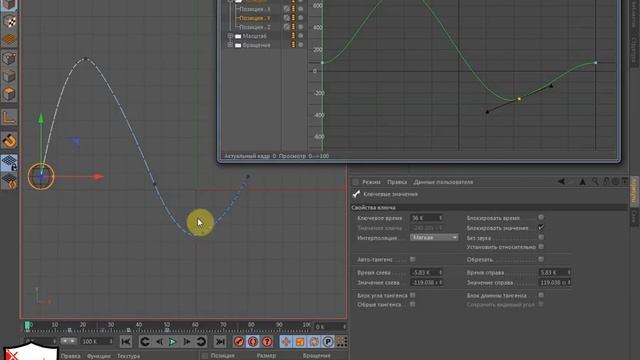Viewport: 640px width, 360px height.
Task: Click the back arrow in Attributes panel
Action: [x=562, y=182]
